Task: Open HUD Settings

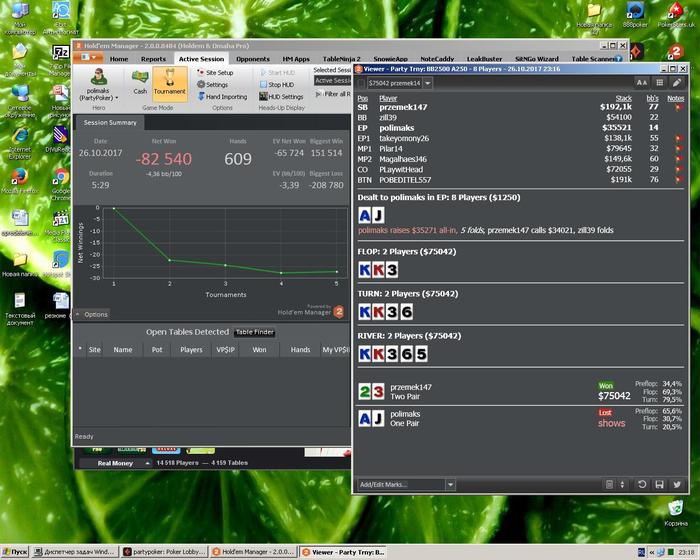Action: tap(281, 96)
